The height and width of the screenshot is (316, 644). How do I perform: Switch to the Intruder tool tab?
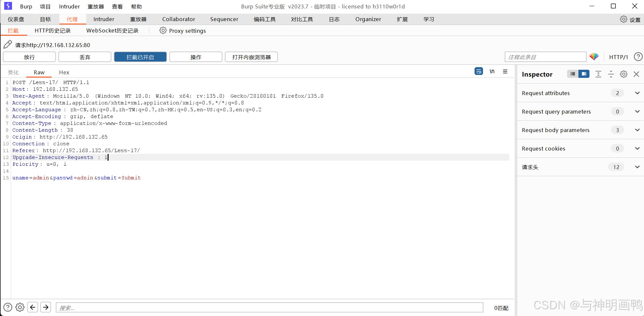[x=104, y=19]
